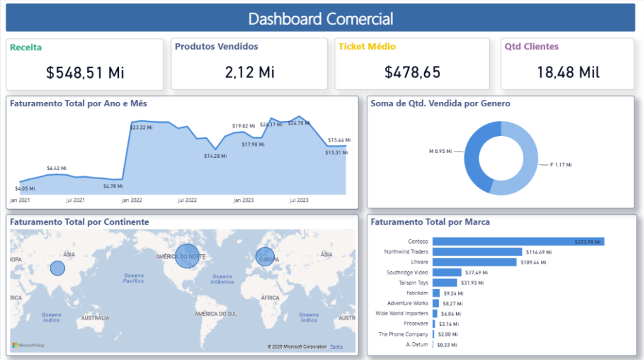Select the Northwind Traders bar
This screenshot has width=644, height=360.
477,252
